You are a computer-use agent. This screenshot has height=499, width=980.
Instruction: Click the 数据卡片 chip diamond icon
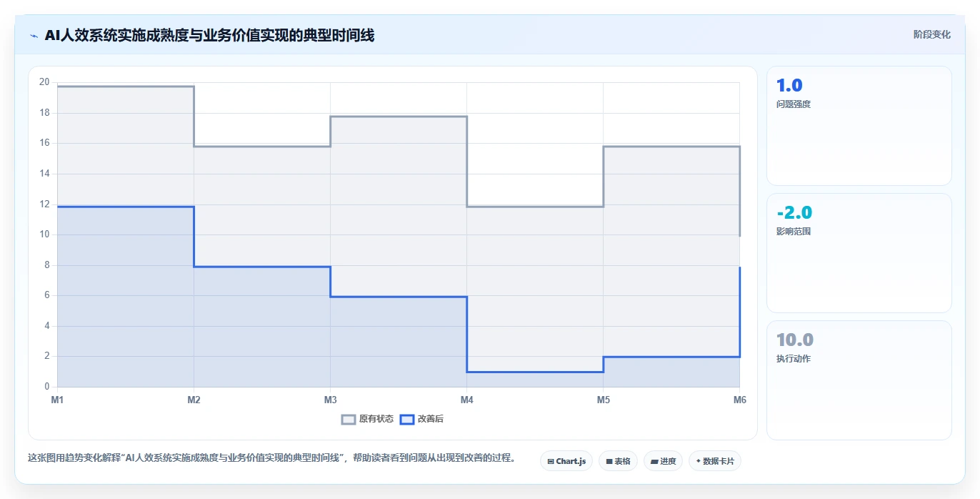point(699,461)
